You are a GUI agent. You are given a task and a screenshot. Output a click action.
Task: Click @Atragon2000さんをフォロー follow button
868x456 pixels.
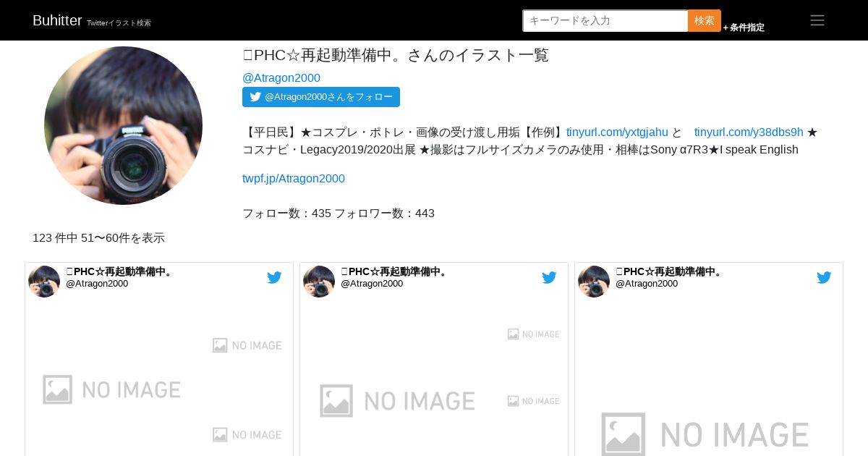click(x=321, y=97)
